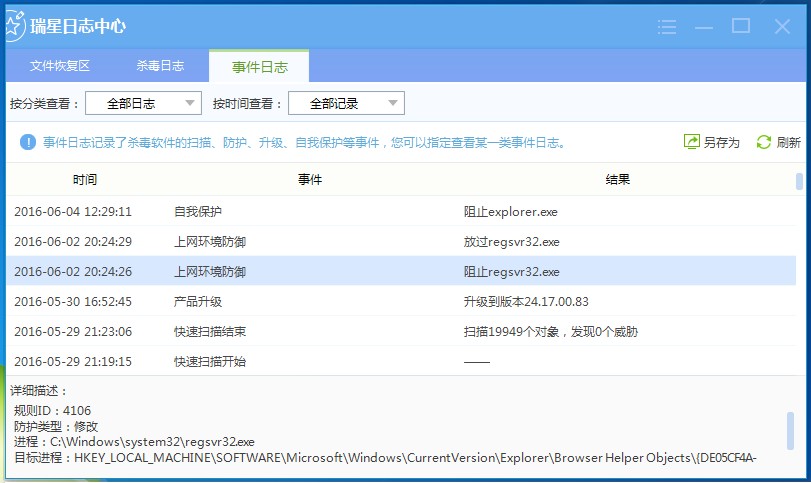The image size is (811, 483).
Task: Click the 进程 path regsvr32.exe line
Action: point(134,442)
